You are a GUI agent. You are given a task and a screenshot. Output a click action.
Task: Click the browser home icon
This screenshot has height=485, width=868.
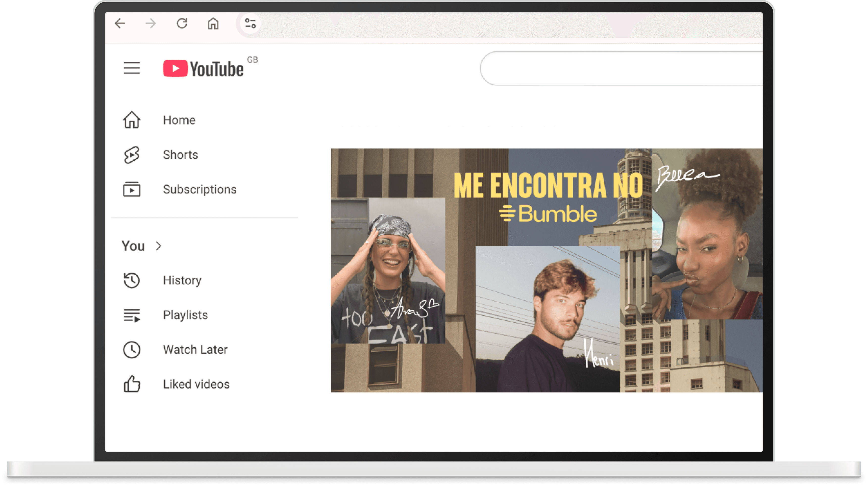[213, 23]
